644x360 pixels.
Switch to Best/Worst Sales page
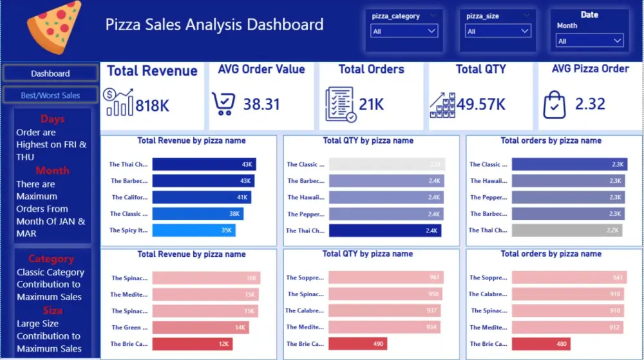click(x=50, y=95)
